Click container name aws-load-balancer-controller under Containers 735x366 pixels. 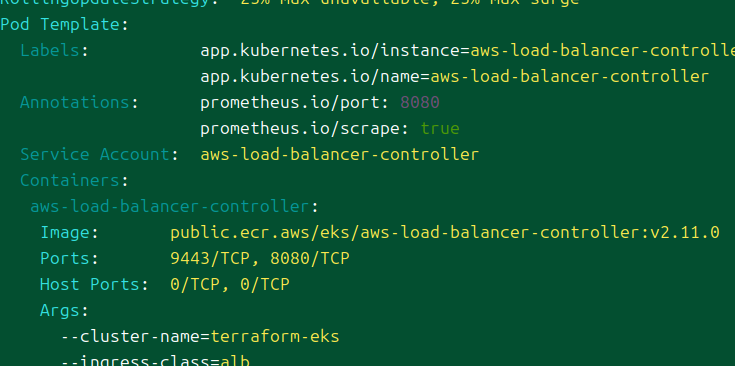pos(169,206)
